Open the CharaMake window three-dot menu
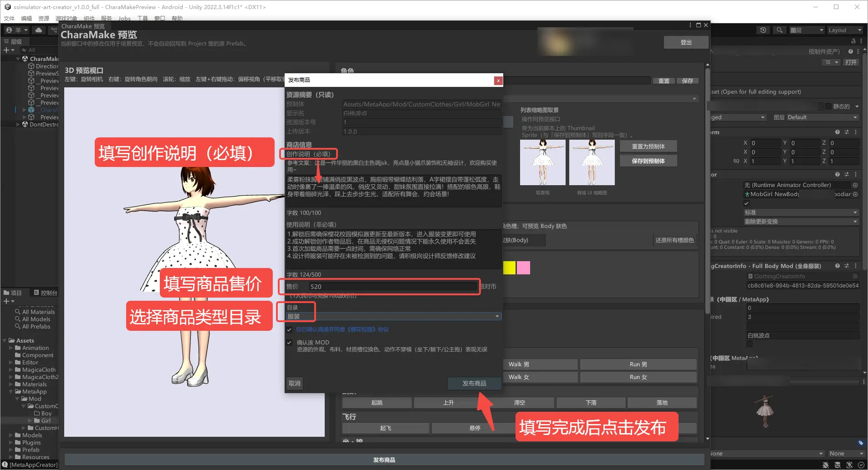 690,25
